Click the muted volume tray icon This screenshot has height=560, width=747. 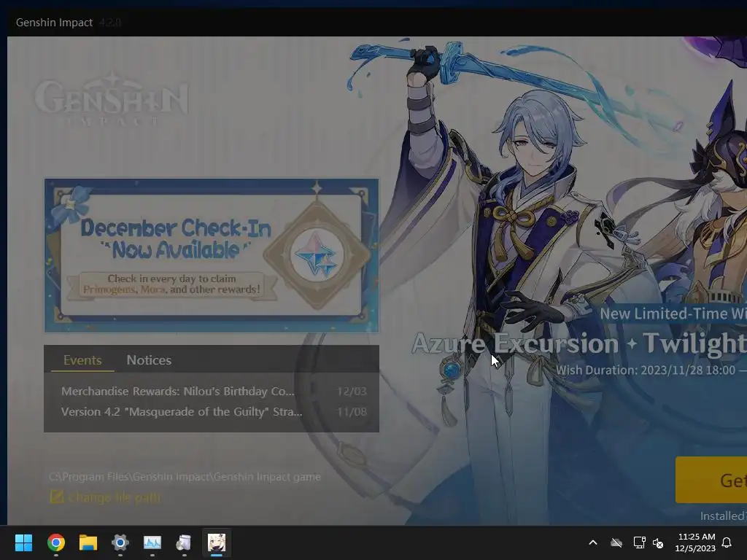pyautogui.click(x=658, y=542)
